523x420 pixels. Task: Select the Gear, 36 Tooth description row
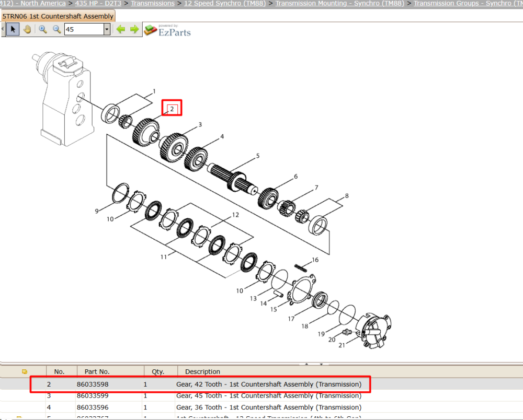pos(269,407)
